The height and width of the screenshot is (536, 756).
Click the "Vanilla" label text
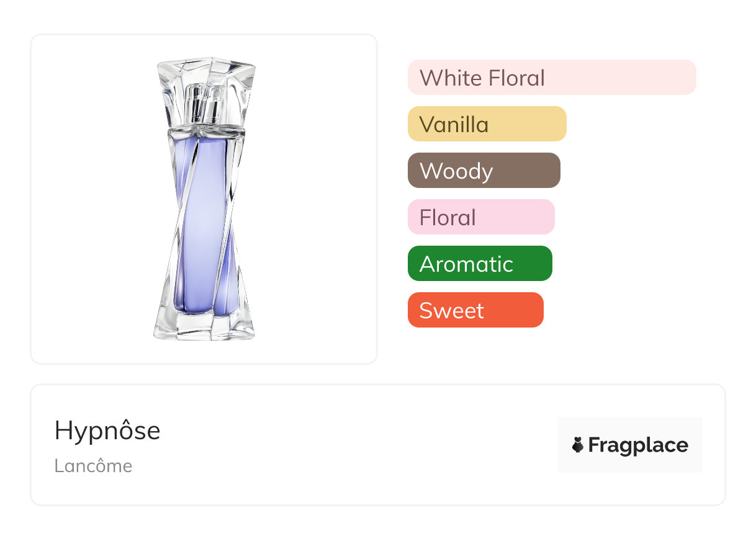coord(454,125)
